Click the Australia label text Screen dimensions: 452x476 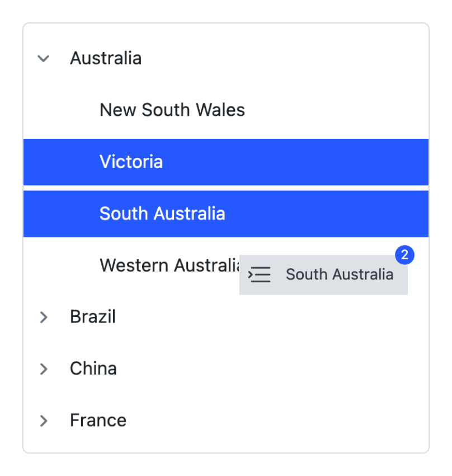[106, 58]
